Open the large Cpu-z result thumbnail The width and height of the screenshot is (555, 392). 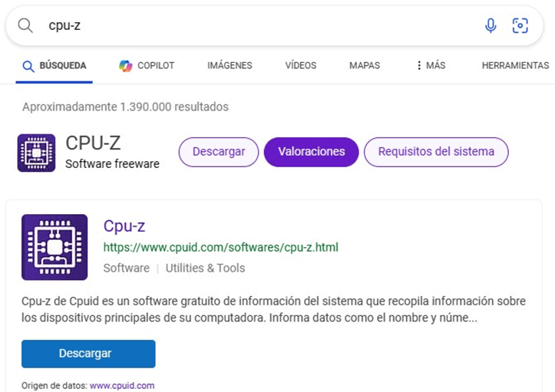(x=55, y=247)
